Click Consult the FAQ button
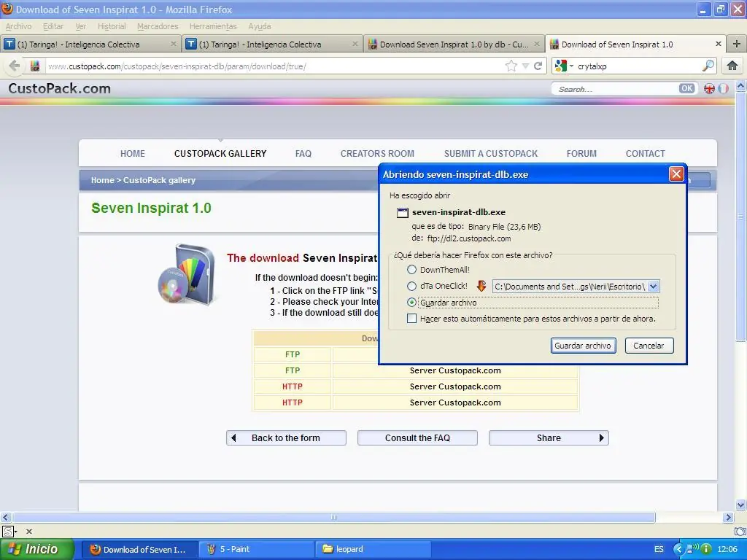 point(417,437)
